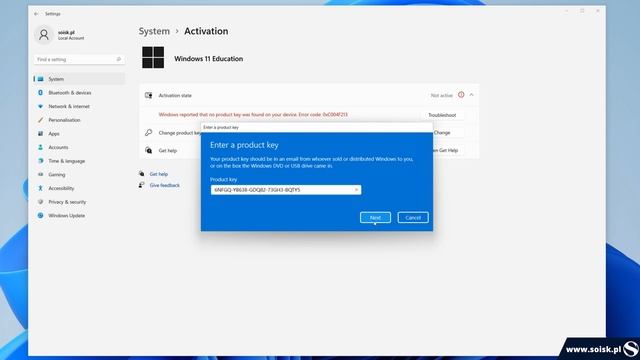Clear the product key with the X icon
This screenshot has height=360, width=640.
(x=356, y=190)
